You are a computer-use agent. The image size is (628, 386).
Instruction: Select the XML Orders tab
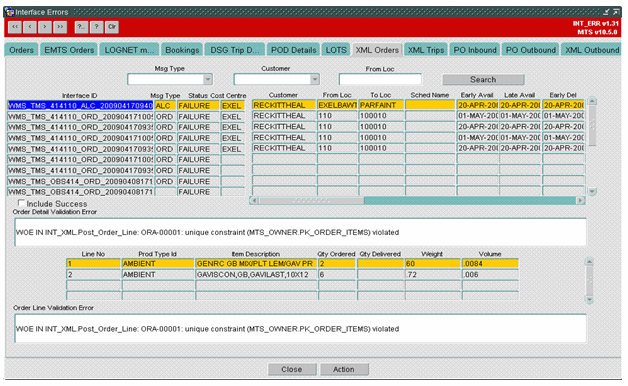click(377, 50)
